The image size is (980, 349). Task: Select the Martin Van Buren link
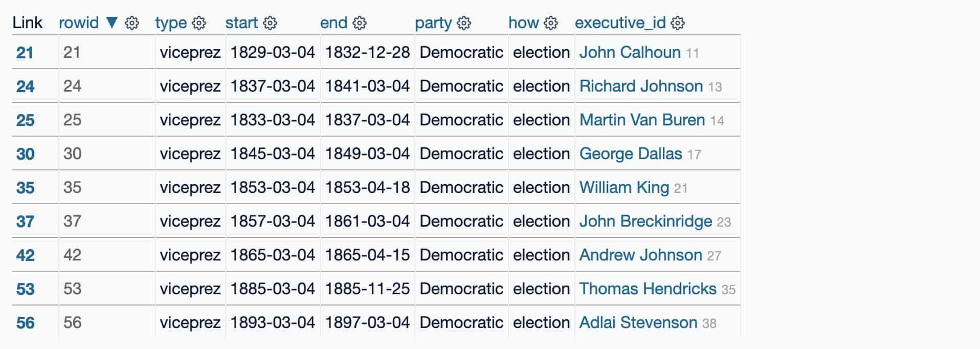tap(642, 120)
